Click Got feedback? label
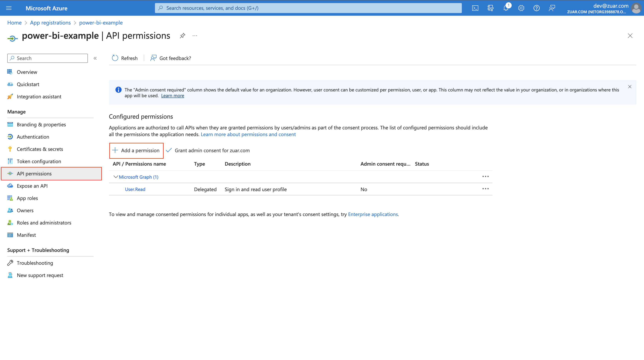 coord(175,58)
